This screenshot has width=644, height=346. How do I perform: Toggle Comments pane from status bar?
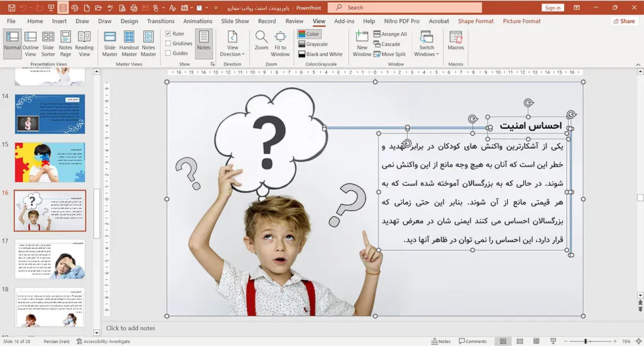[473, 341]
